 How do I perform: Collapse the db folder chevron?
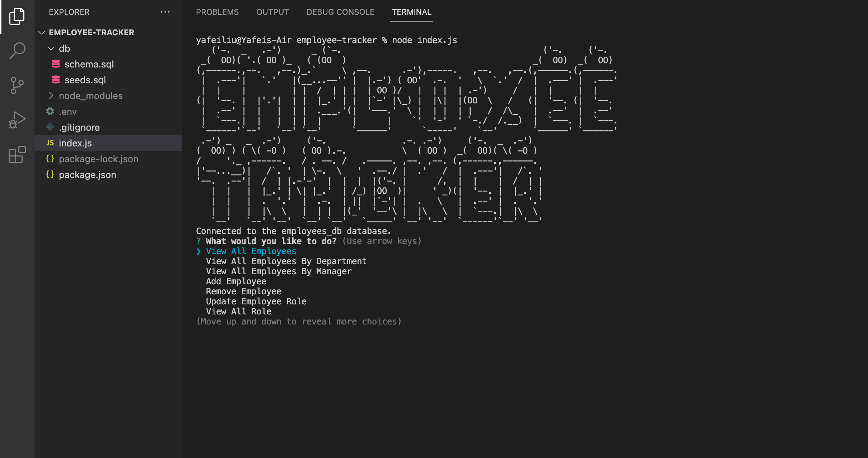pyautogui.click(x=51, y=48)
